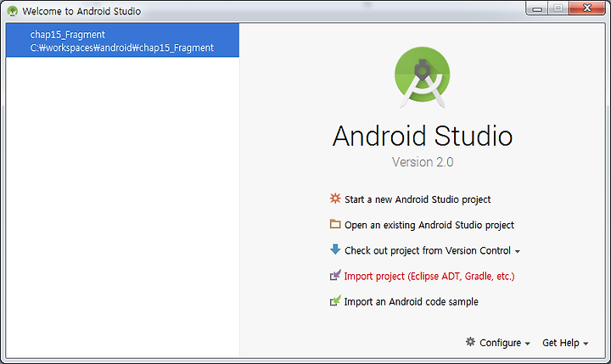Open the recent project chap15_Fragment

(122, 40)
